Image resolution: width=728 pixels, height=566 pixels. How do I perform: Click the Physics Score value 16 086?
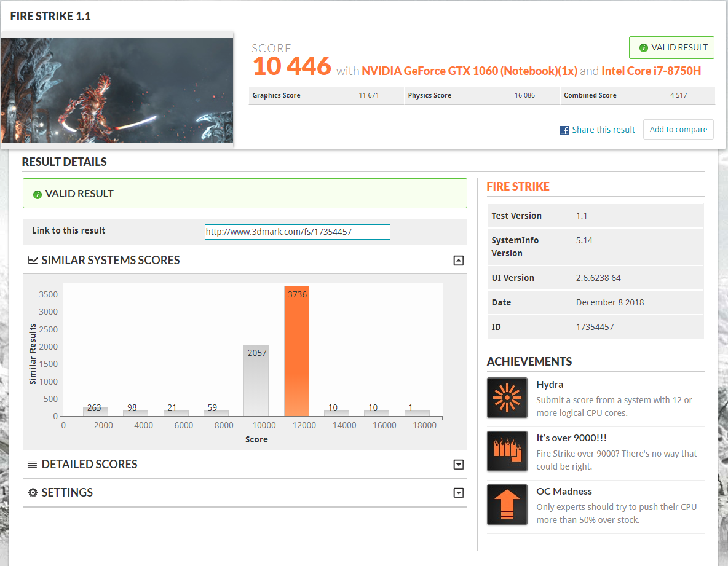click(524, 96)
